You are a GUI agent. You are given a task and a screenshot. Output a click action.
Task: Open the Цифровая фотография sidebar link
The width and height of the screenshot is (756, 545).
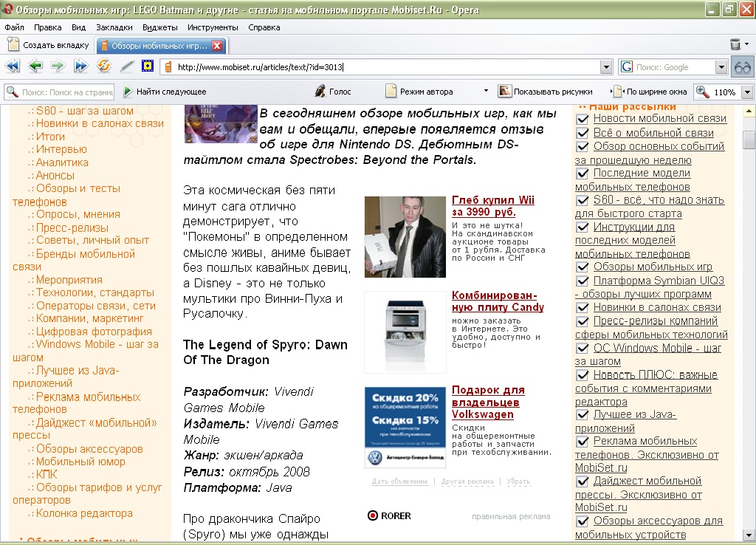pos(94,332)
